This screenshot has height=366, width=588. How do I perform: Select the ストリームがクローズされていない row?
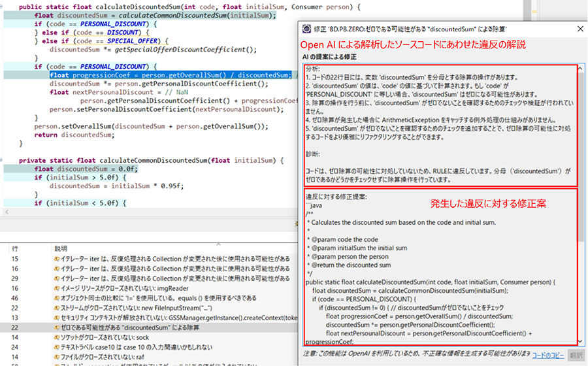(149, 308)
